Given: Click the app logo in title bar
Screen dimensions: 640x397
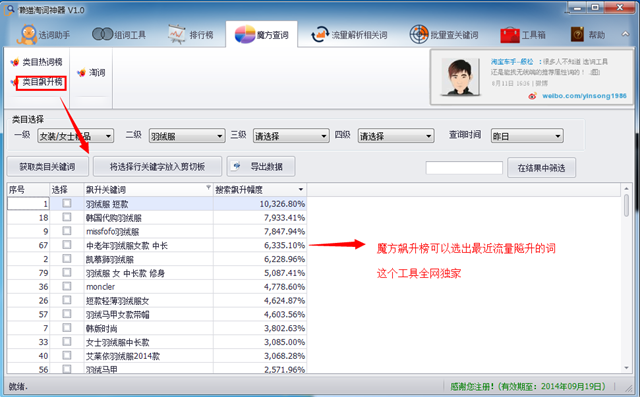Looking at the screenshot, I should click(9, 10).
